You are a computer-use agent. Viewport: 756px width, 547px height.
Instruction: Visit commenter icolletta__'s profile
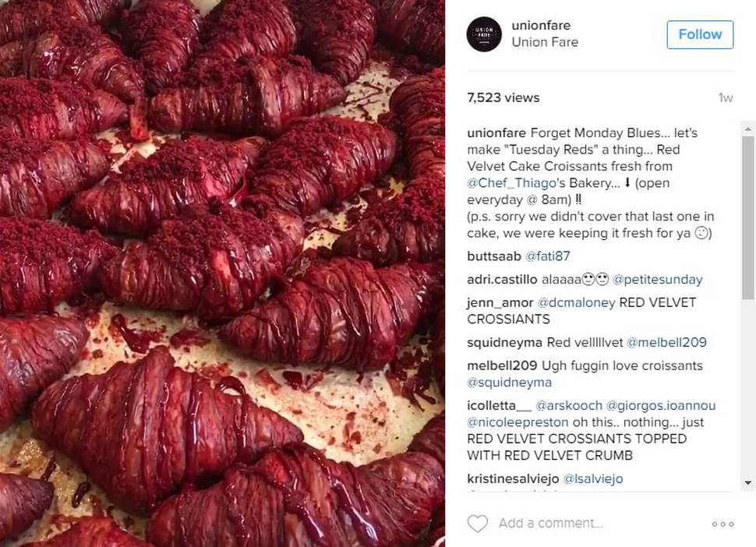pos(499,406)
